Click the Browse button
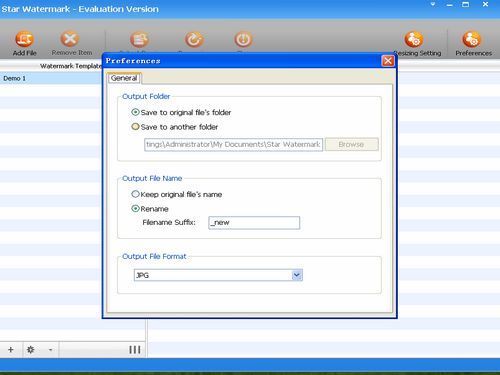Viewport: 500px width, 375px height. point(351,144)
